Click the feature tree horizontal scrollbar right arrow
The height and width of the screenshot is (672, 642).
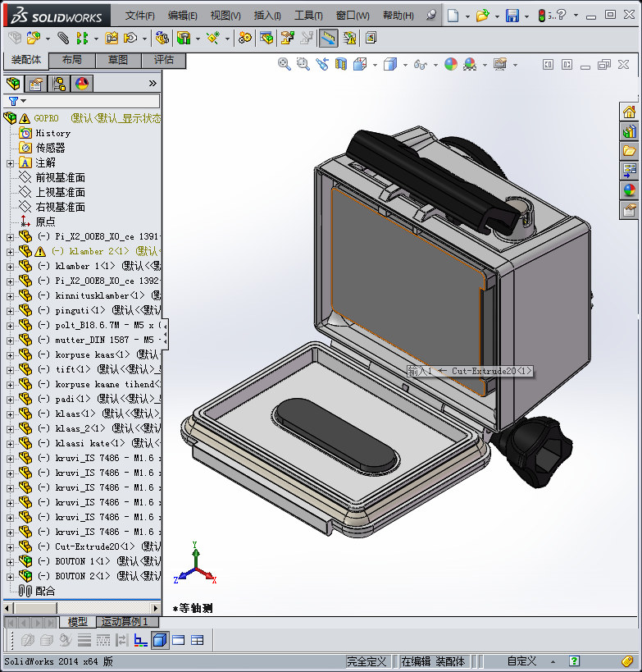156,608
